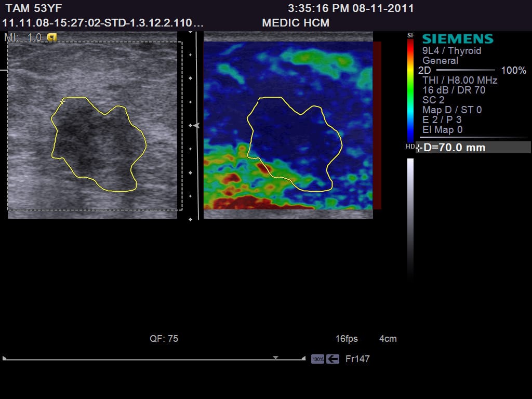Select the cine loop current frame marker
This screenshot has width=532, height=399.
pos(275,357)
